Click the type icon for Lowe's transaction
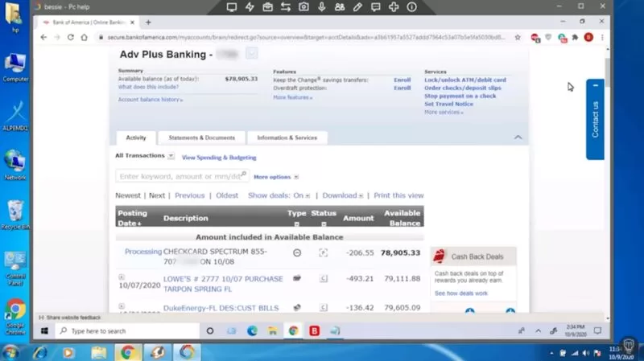 coord(297,278)
